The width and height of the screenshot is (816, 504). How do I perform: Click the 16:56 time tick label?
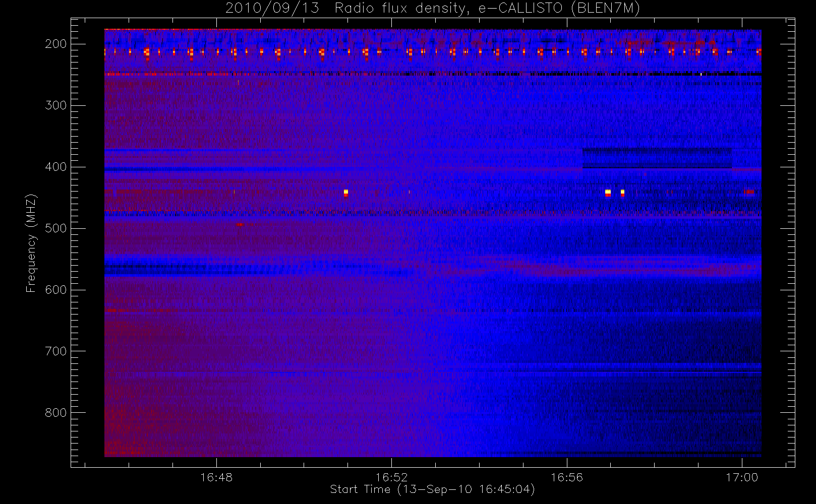point(567,477)
